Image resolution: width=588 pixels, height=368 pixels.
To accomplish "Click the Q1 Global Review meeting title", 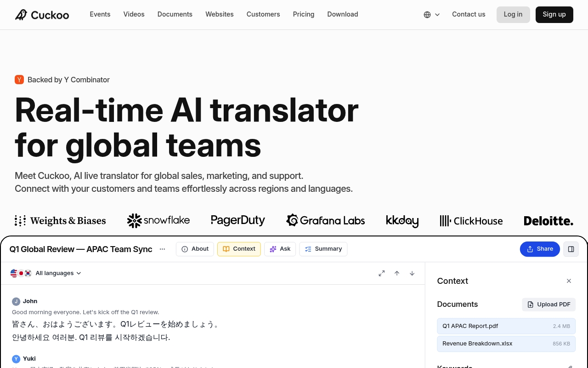I will [x=81, y=249].
